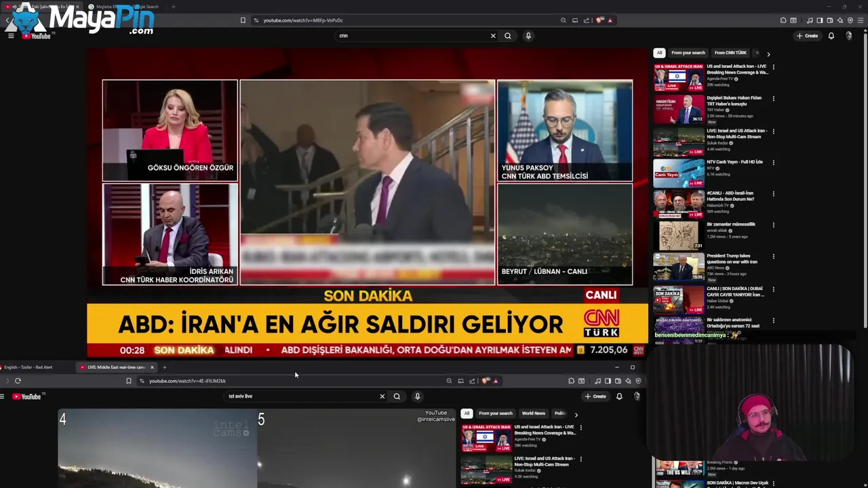The height and width of the screenshot is (488, 868).
Task: Bookmark the page in the upper browser address bar
Action: [243, 20]
